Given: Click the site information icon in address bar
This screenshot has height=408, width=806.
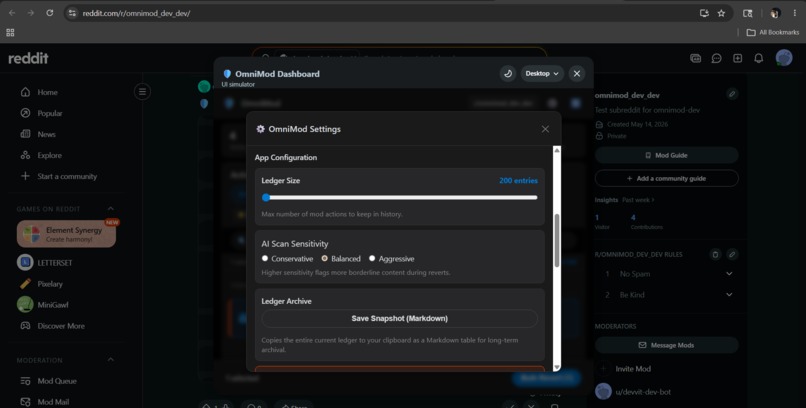Looking at the screenshot, I should pyautogui.click(x=72, y=13).
